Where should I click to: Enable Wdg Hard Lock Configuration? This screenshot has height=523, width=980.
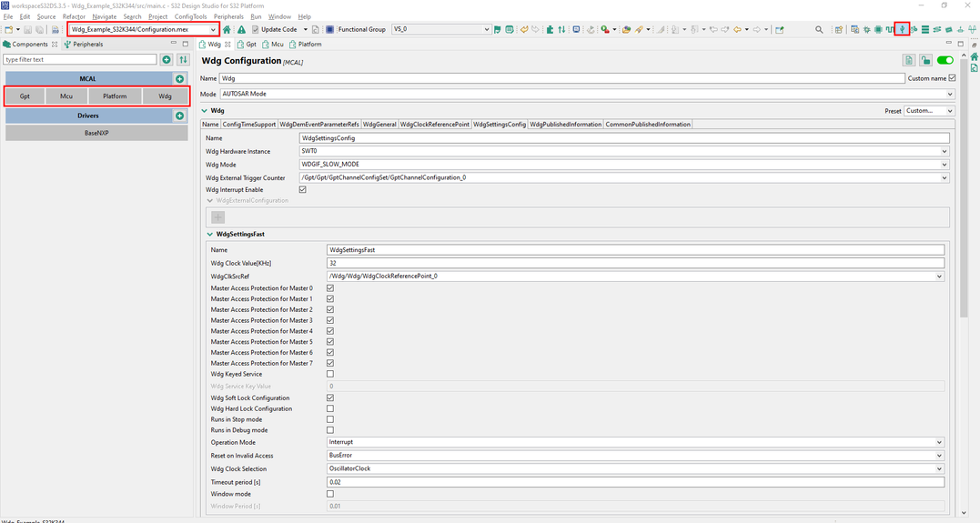pyautogui.click(x=330, y=408)
